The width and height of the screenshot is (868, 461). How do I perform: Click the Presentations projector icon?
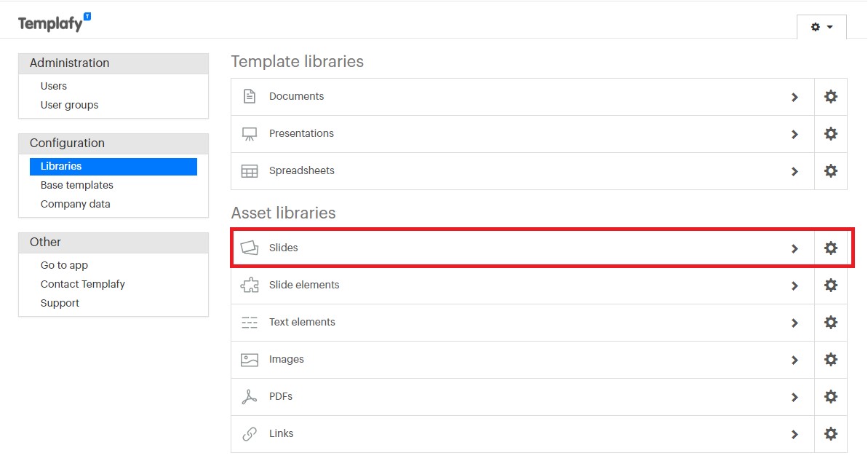(249, 133)
